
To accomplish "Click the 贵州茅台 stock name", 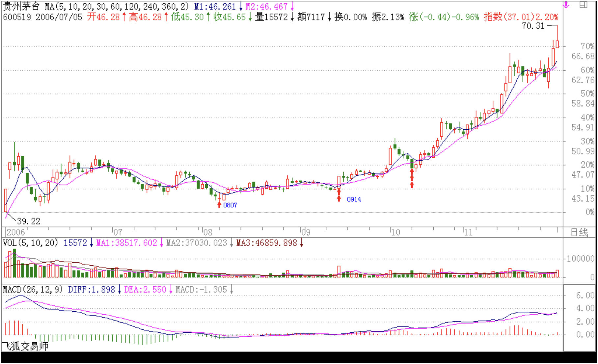I will click(21, 7).
